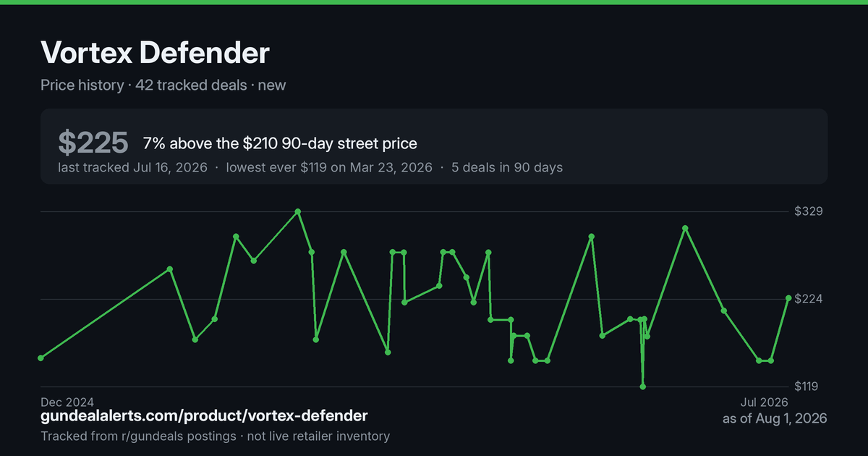Viewport: 868px width, 456px height.
Task: Click the 'last tracked Jul 16, 2026' text
Action: 132,167
